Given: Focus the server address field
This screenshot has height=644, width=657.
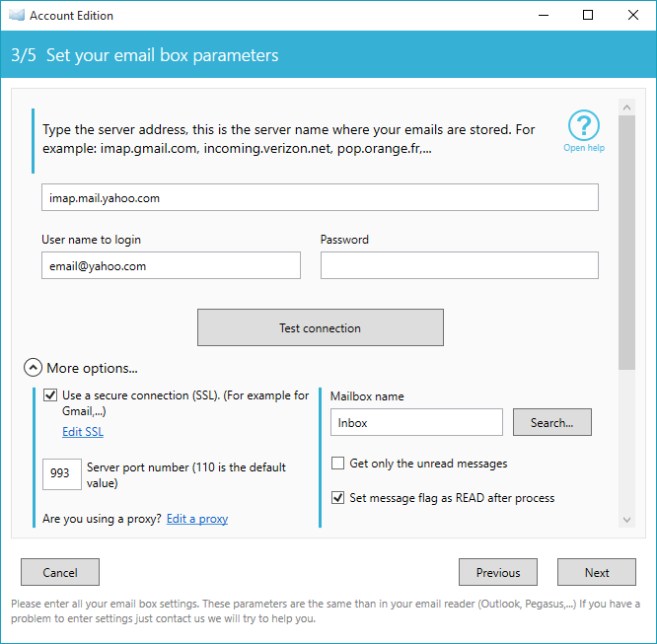Looking at the screenshot, I should click(x=320, y=197).
